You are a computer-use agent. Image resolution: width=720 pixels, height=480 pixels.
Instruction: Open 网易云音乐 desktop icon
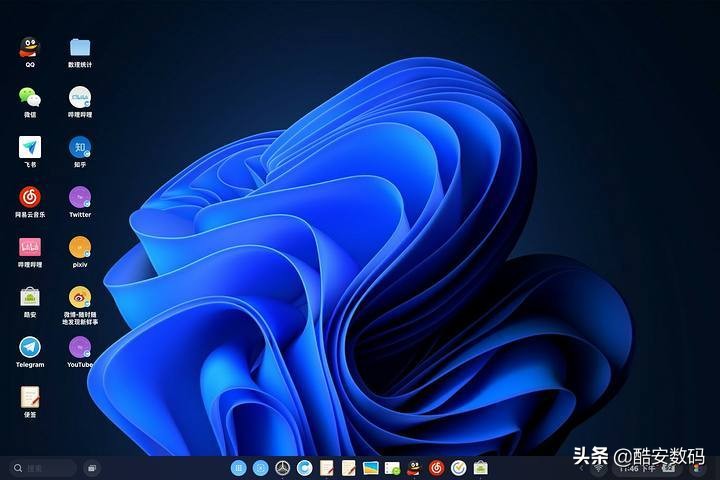[x=30, y=197]
